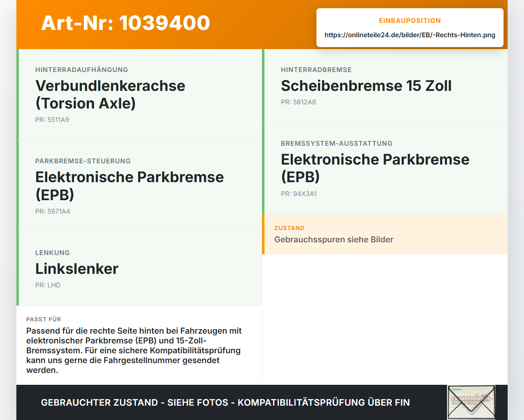The image size is (524, 420).
Task: Click the GEBRAUCHTER ZUSTAND footer banner text
Action: click(225, 402)
